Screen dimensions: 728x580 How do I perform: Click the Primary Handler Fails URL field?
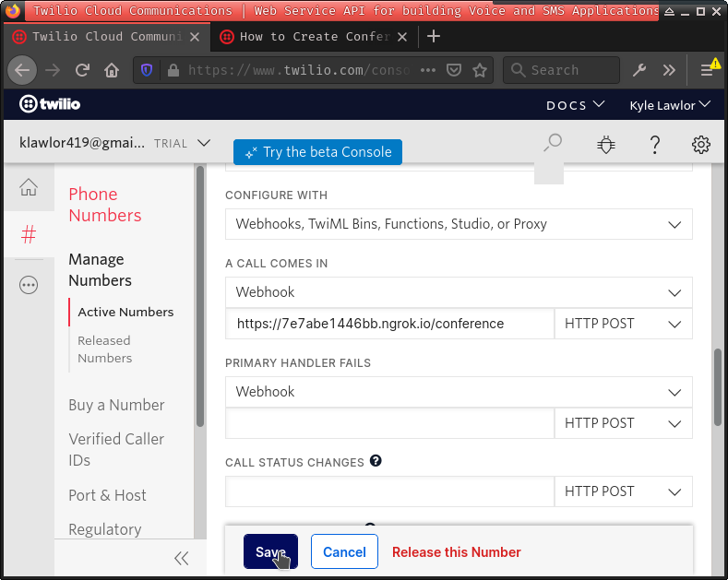[389, 423]
